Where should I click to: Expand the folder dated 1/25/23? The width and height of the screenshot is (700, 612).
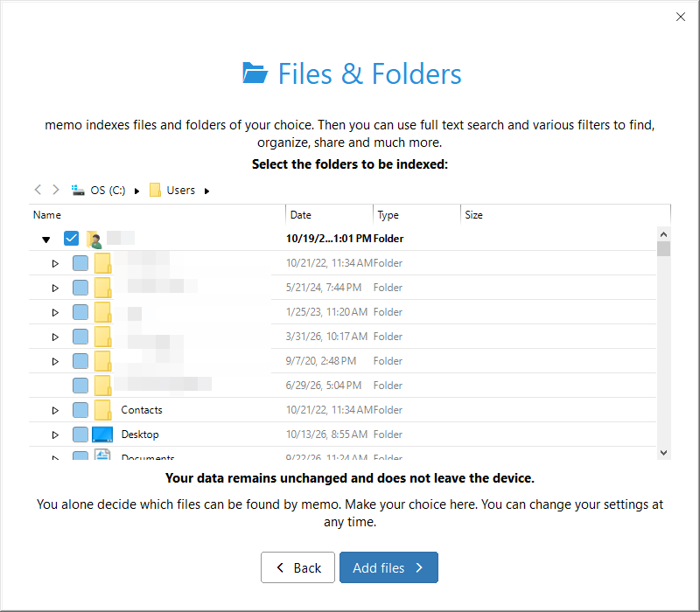[x=55, y=313]
